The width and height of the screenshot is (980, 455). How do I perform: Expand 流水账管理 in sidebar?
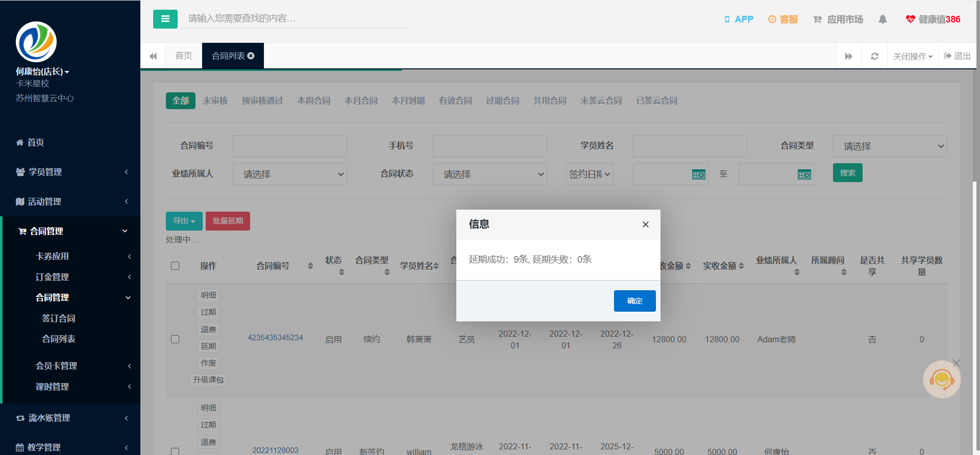click(70, 418)
